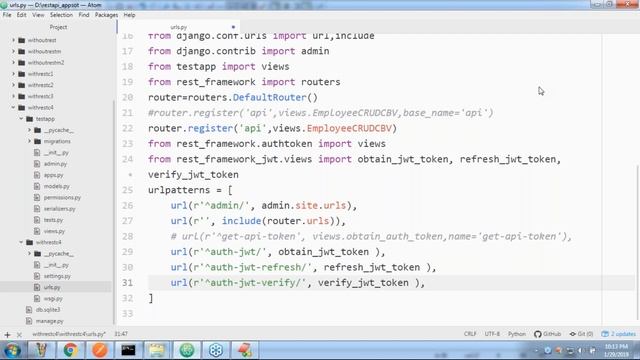This screenshot has height=360, width=640.
Task: Open the Find menu
Action: point(84,15)
